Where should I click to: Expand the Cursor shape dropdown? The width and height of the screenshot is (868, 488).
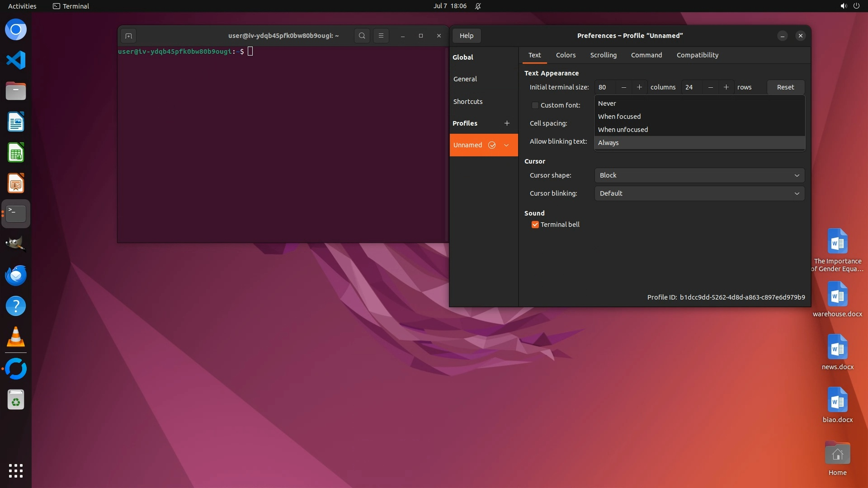699,175
